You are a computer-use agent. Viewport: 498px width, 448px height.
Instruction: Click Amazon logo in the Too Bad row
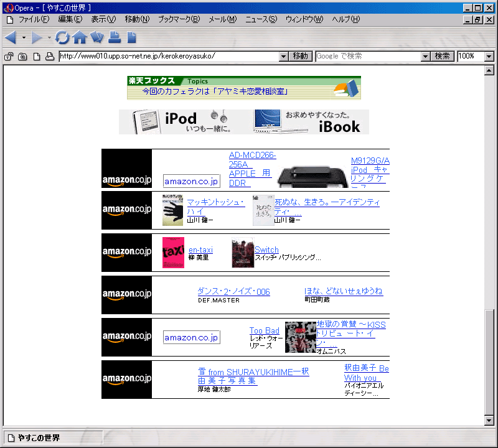127,337
